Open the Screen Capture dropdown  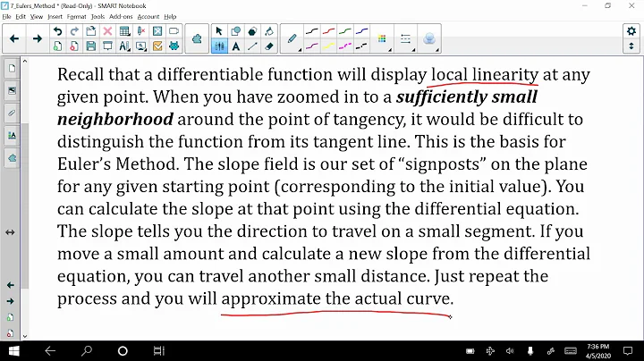point(141,46)
